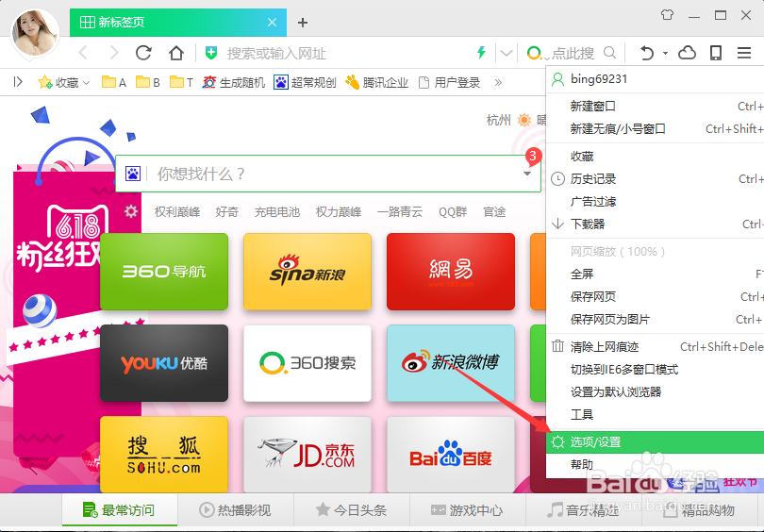The width and height of the screenshot is (764, 532).
Task: Reload the page with refresh icon
Action: (143, 53)
